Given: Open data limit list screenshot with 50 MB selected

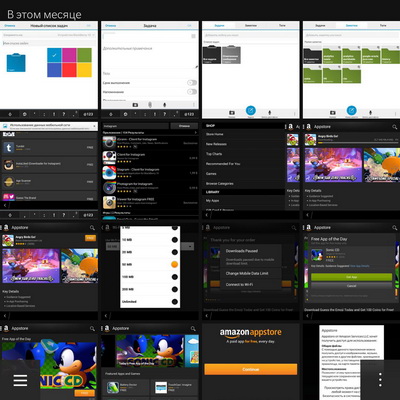Looking at the screenshot, I should click(150, 272).
